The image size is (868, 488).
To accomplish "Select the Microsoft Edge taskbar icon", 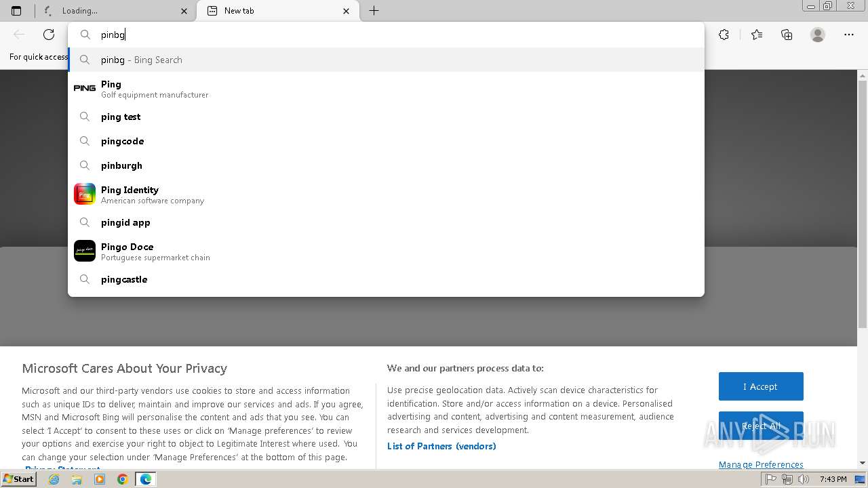I will point(146,479).
